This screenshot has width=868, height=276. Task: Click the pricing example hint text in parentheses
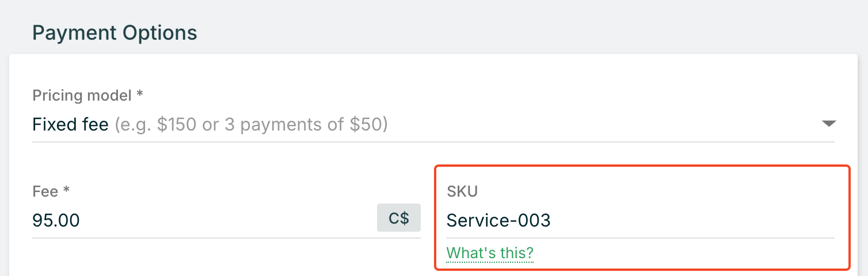251,124
